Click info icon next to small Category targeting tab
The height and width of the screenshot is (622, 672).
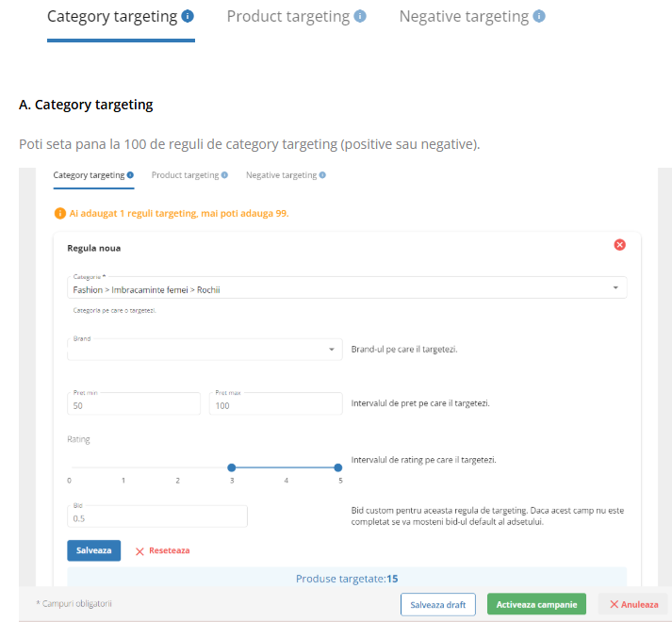(130, 175)
